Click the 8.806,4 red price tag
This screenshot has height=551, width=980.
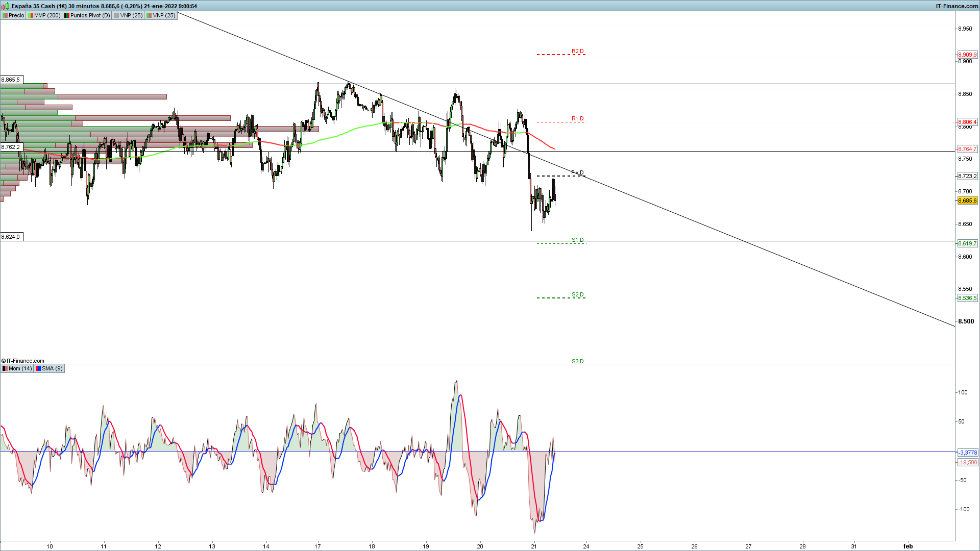click(x=967, y=122)
